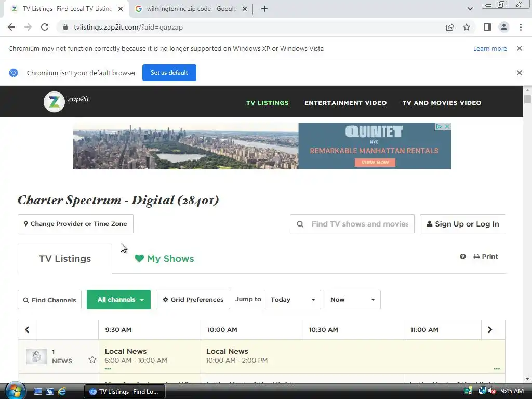532x399 pixels.
Task: Open TV LISTINGS nav item
Action: [x=268, y=103]
